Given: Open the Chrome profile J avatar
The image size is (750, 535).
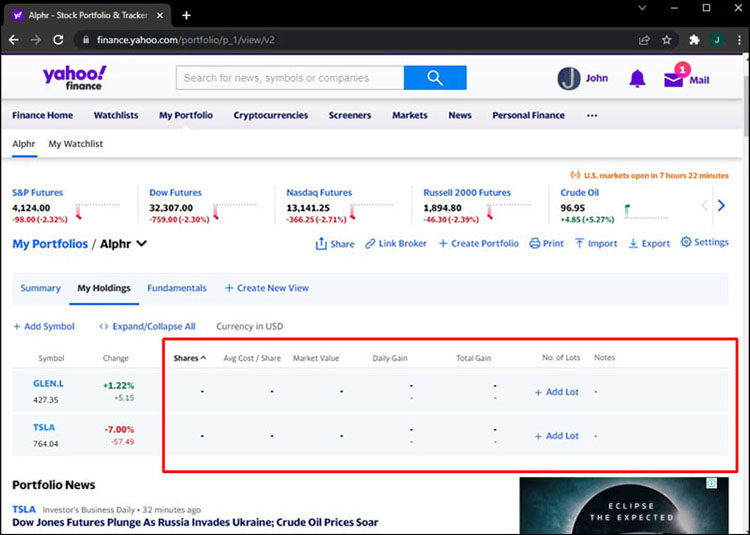Looking at the screenshot, I should coord(717,40).
